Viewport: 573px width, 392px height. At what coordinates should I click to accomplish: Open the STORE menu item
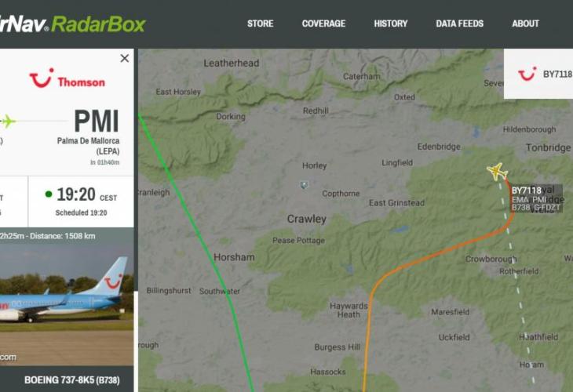pyautogui.click(x=260, y=24)
